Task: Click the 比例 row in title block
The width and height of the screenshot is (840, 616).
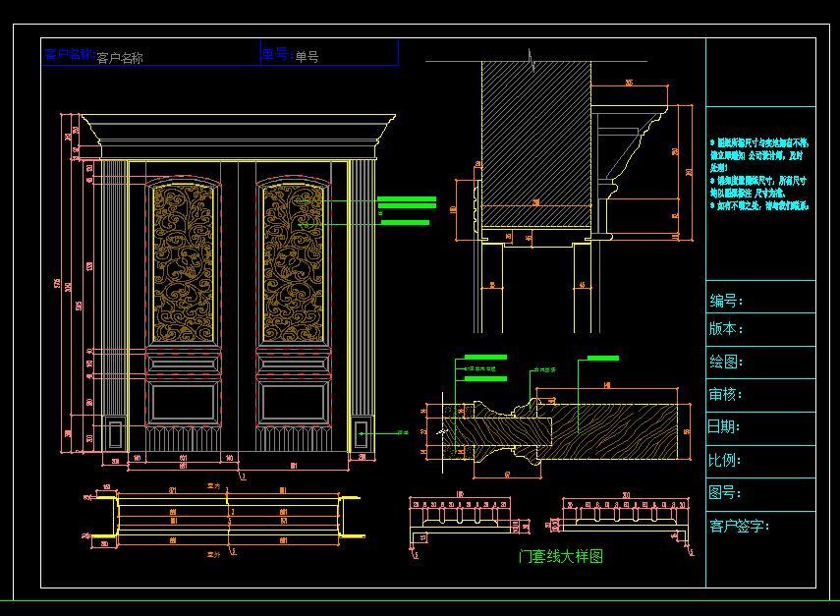Action: [x=760, y=462]
